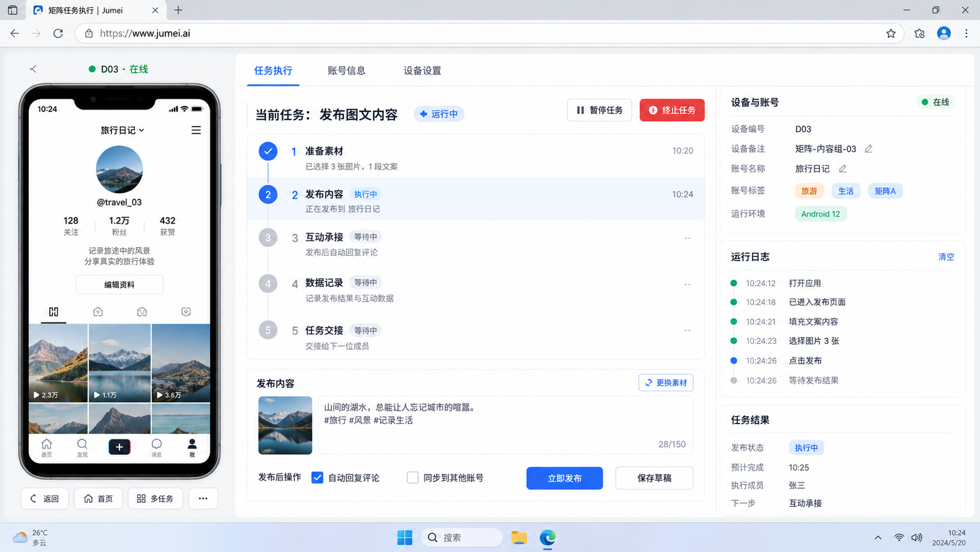This screenshot has height=552, width=980.
Task: Open the lake photo thumbnail in 发布内容
Action: (x=285, y=425)
